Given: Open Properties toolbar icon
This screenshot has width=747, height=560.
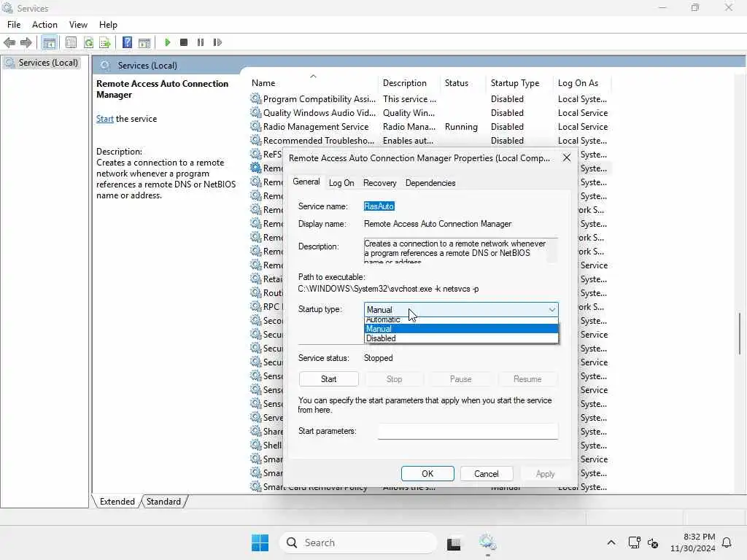Looking at the screenshot, I should tap(71, 42).
